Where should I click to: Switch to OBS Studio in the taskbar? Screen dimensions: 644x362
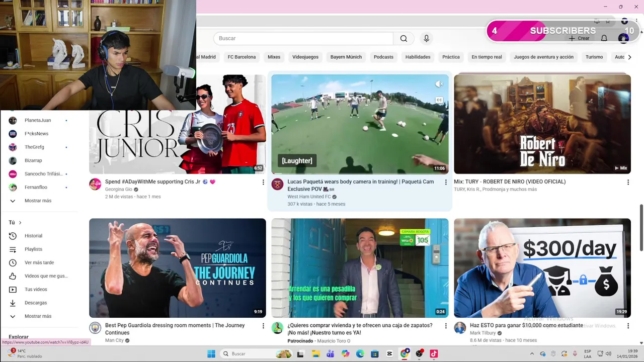[419, 354]
